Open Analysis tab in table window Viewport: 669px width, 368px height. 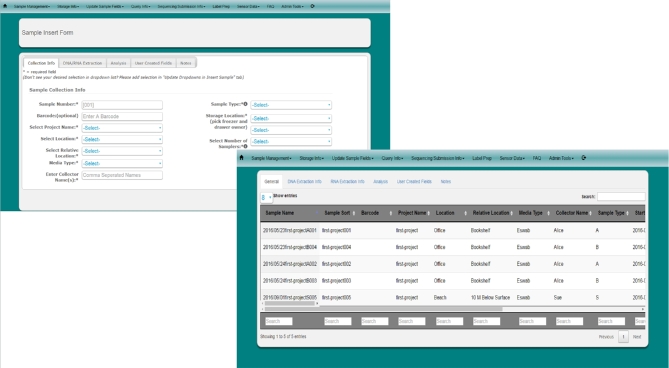(x=381, y=182)
